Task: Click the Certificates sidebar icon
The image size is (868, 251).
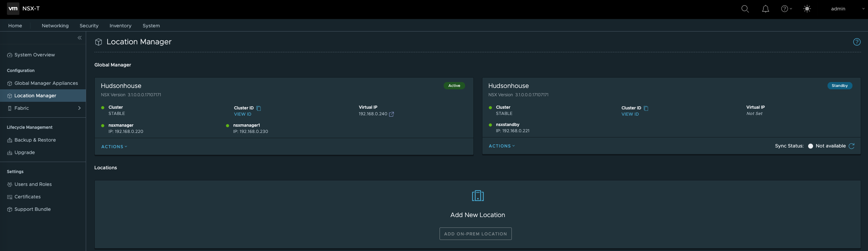Action: pos(10,197)
